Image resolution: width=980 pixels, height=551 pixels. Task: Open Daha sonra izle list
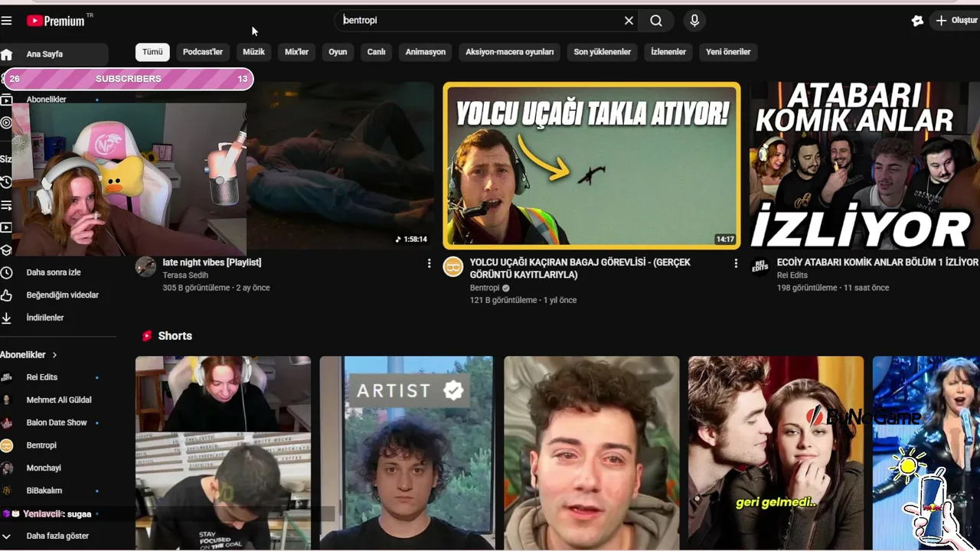[54, 272]
